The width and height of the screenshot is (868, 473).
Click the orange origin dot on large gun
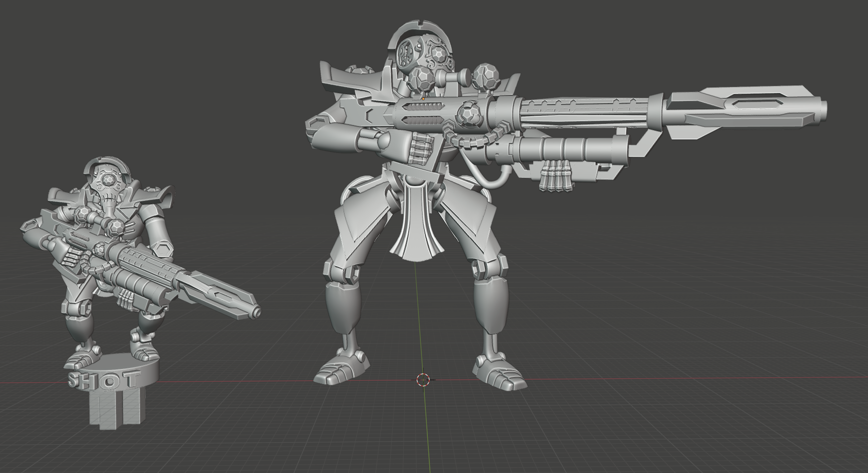[423, 99]
